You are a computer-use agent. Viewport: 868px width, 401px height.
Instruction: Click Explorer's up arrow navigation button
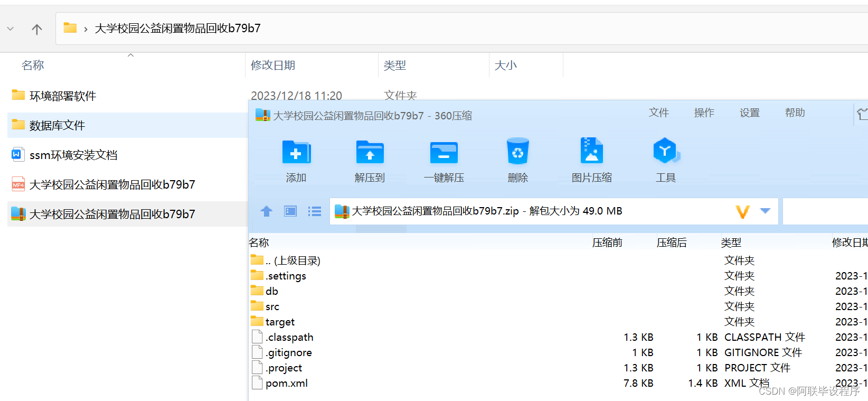tap(36, 29)
